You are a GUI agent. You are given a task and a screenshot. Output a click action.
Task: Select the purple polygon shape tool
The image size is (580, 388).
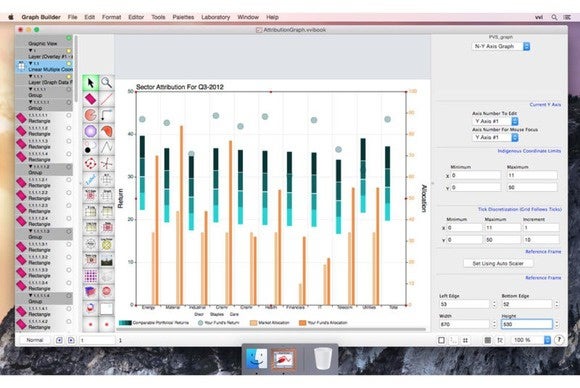point(91,131)
